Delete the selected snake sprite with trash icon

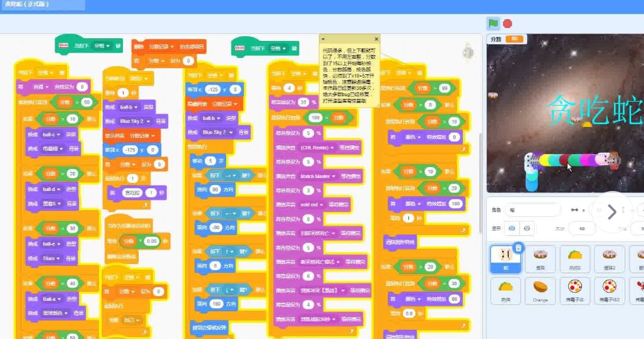518,248
